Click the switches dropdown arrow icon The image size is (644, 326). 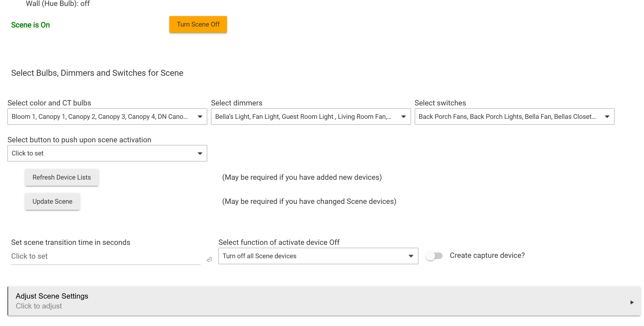607,117
